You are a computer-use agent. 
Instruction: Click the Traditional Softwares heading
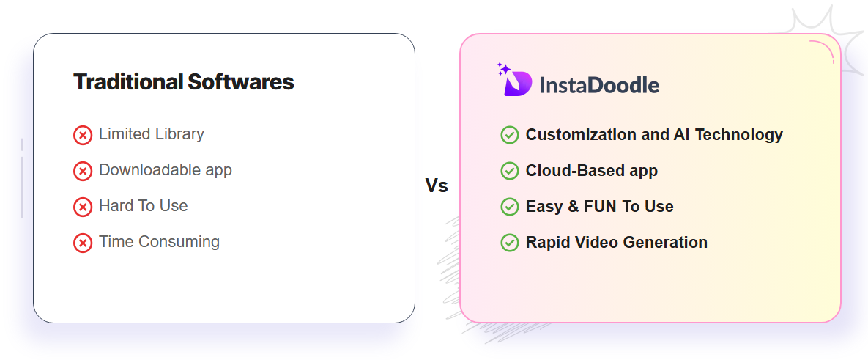tap(183, 81)
